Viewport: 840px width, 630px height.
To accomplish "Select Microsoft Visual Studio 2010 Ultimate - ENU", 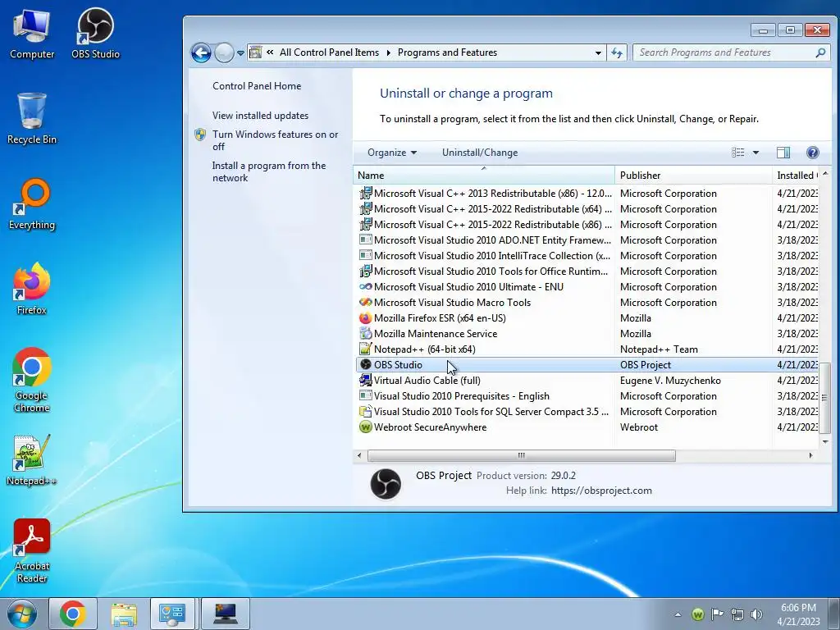I will [587, 286].
